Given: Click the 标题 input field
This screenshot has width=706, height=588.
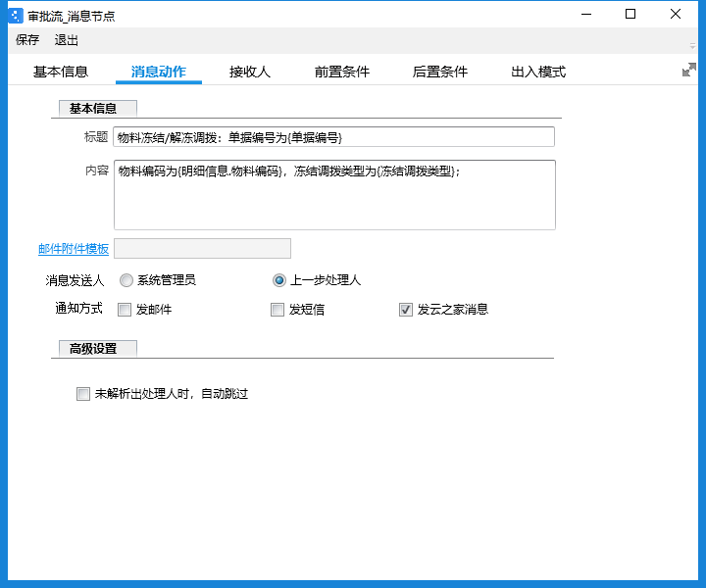Looking at the screenshot, I should pyautogui.click(x=333, y=137).
